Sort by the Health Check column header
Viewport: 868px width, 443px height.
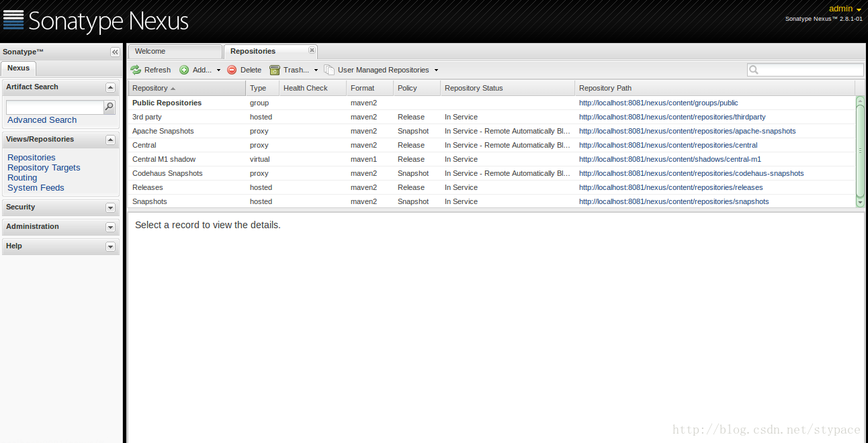[x=313, y=88]
